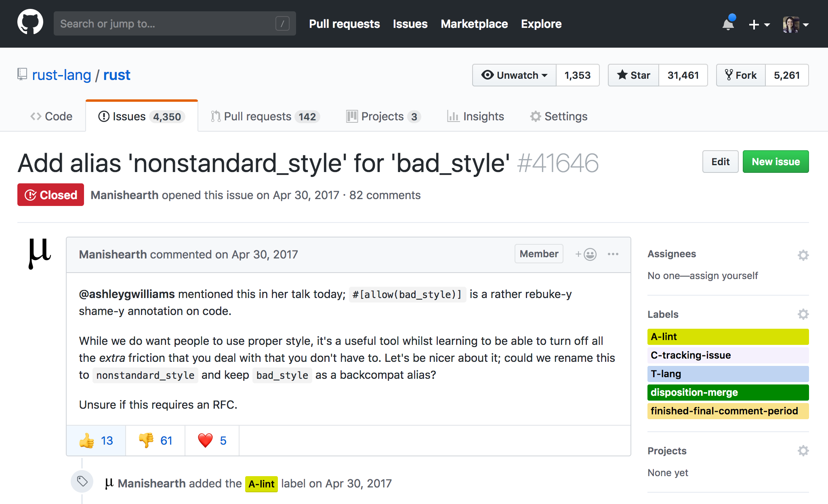Toggle the thumbs up reaction
This screenshot has height=504, width=828.
click(x=96, y=441)
